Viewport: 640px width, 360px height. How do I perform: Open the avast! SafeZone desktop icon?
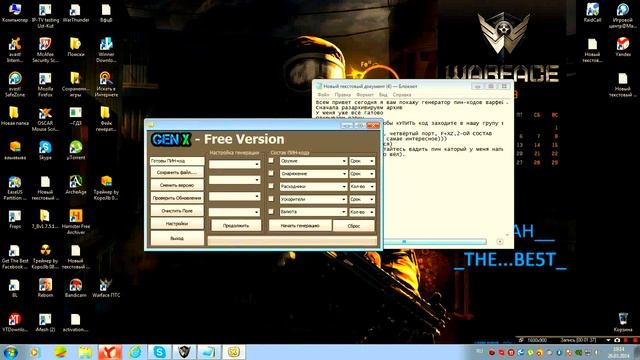(15, 85)
